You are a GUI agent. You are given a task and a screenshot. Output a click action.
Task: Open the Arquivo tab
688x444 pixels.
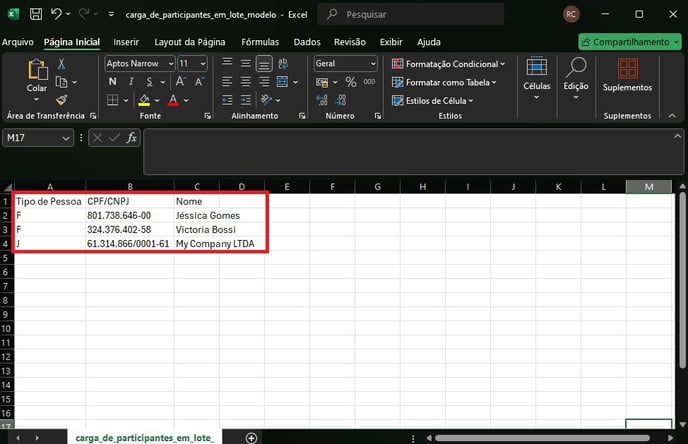pos(18,42)
